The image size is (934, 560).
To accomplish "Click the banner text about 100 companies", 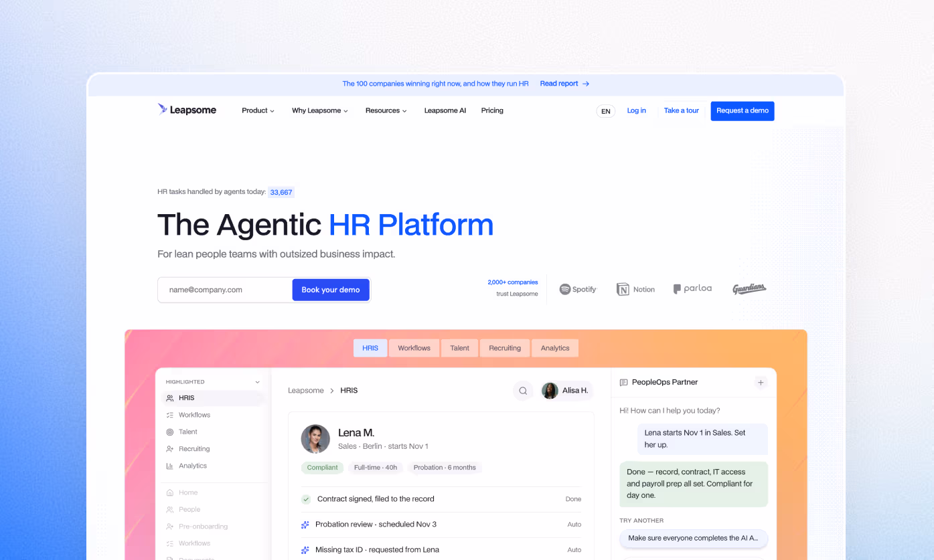I will coord(435,84).
